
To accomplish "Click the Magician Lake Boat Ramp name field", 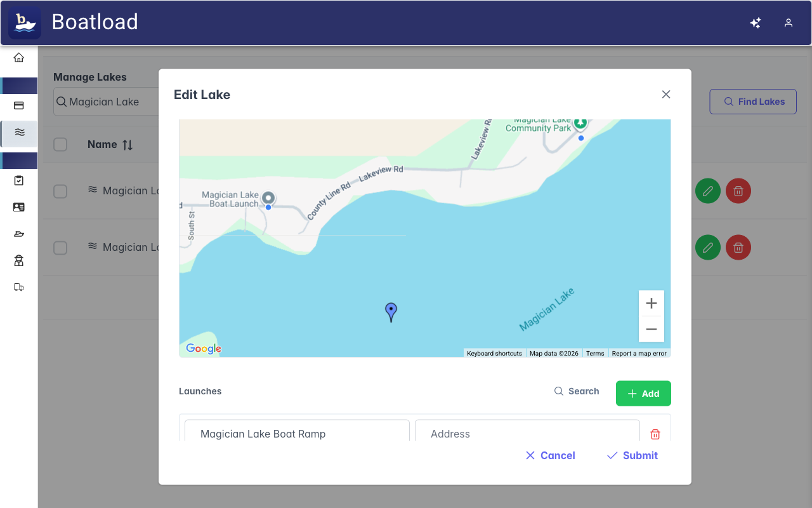I will pos(297,431).
